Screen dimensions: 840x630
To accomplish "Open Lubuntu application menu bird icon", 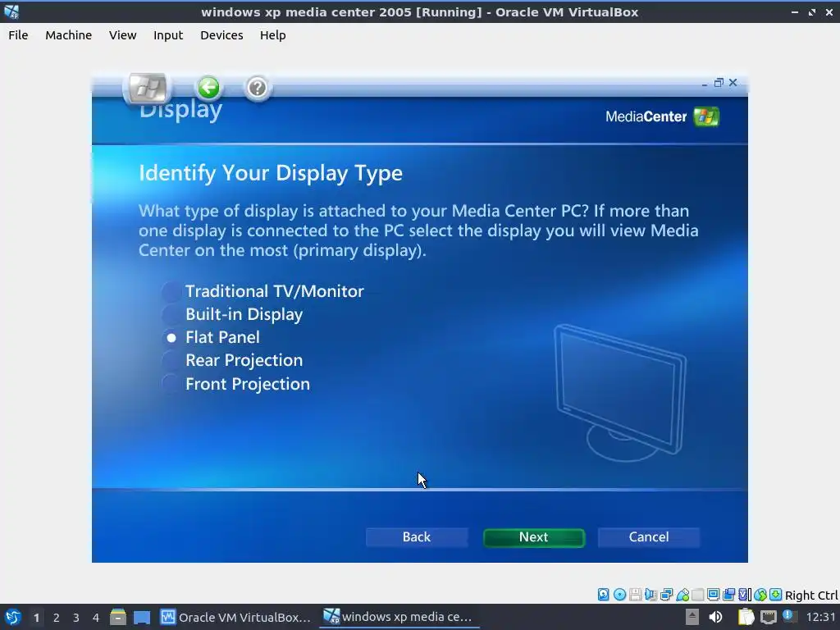I will pyautogui.click(x=12, y=617).
